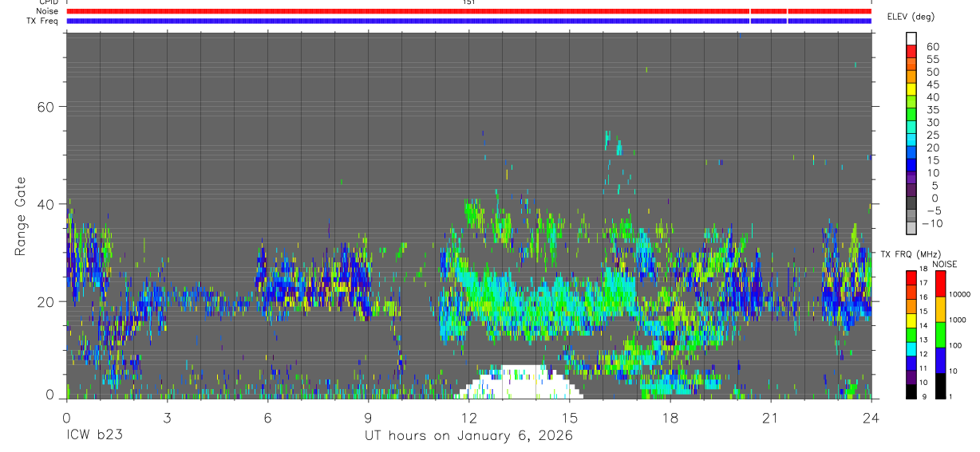Pick the orange ELEV swatch between 45 and 50
Screen dimensions: 980x452
tap(912, 78)
